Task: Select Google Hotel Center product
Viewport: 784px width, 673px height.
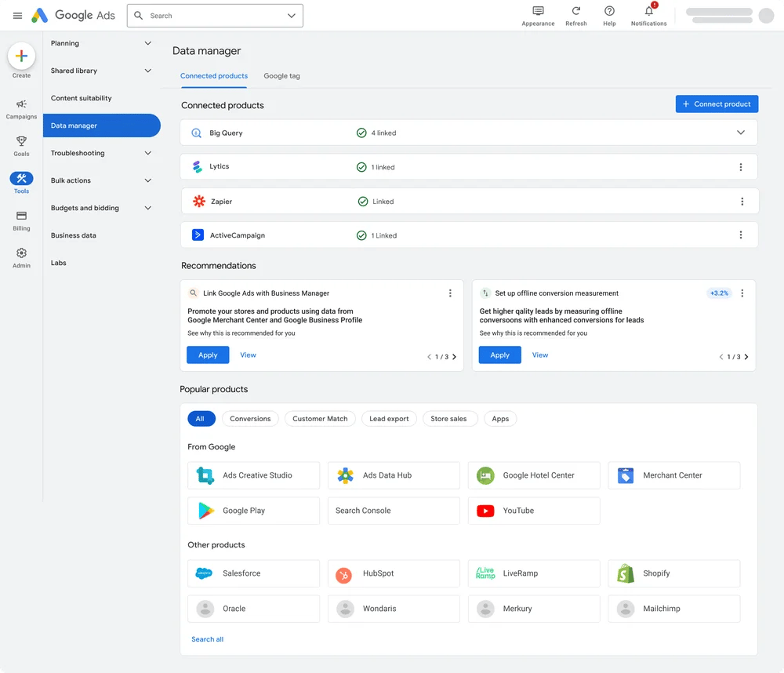Action: pyautogui.click(x=533, y=475)
